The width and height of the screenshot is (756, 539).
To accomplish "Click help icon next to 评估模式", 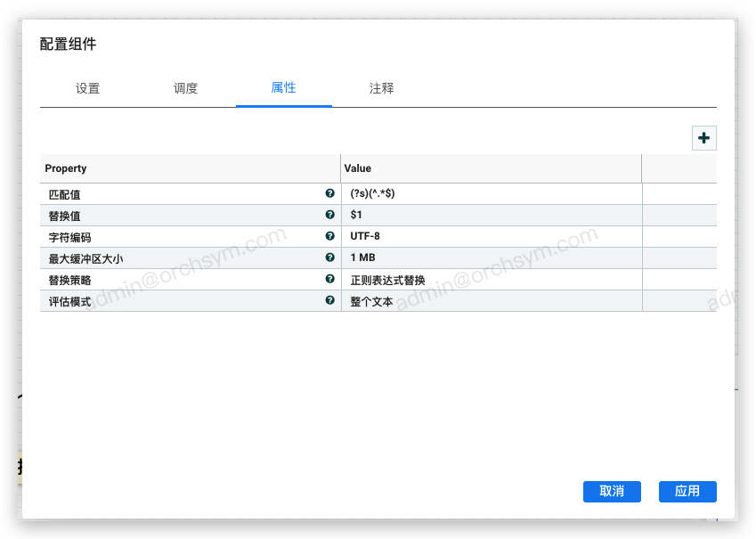I will [x=329, y=300].
